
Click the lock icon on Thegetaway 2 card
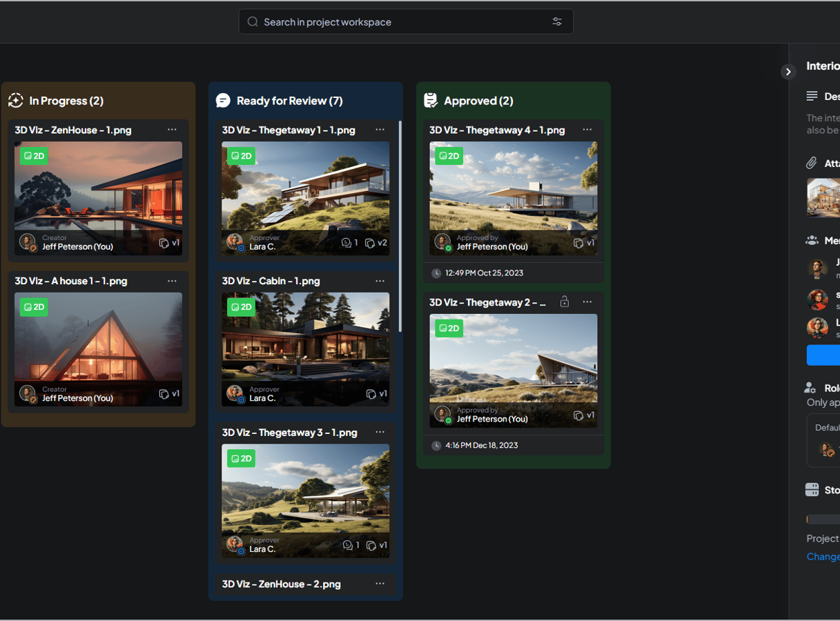[x=565, y=302]
